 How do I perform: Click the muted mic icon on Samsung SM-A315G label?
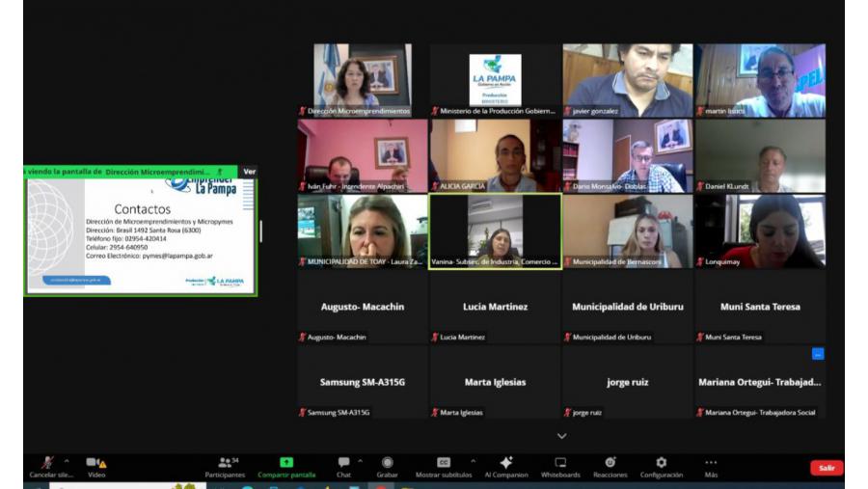[x=302, y=412]
